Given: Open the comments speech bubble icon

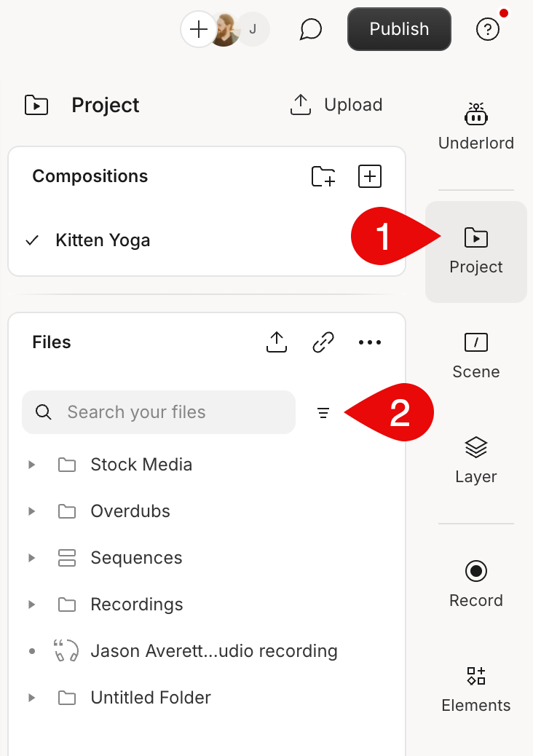Looking at the screenshot, I should tap(310, 29).
